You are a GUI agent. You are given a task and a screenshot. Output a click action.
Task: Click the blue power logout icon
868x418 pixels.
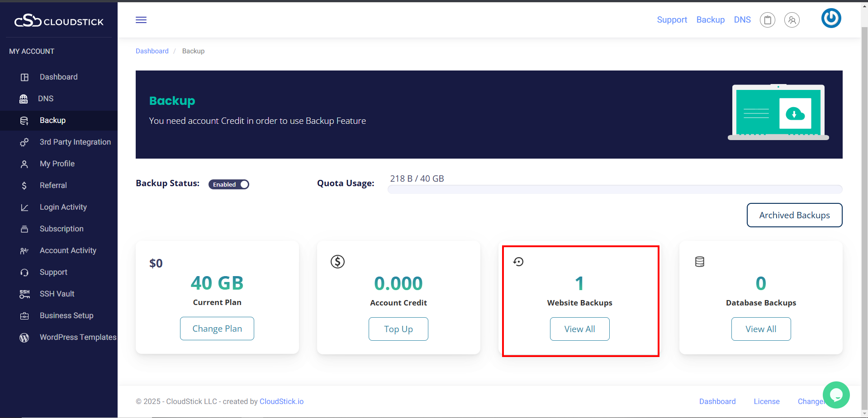(831, 19)
